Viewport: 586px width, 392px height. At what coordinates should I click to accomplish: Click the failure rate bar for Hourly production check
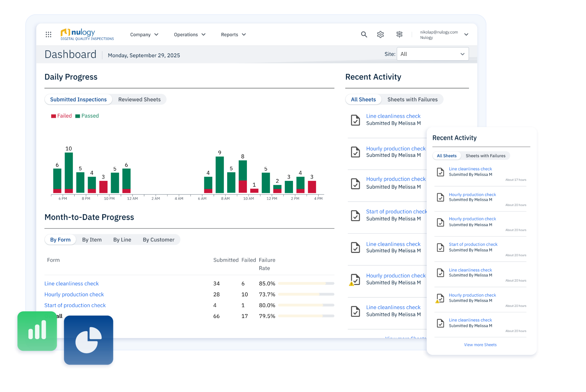click(x=306, y=294)
